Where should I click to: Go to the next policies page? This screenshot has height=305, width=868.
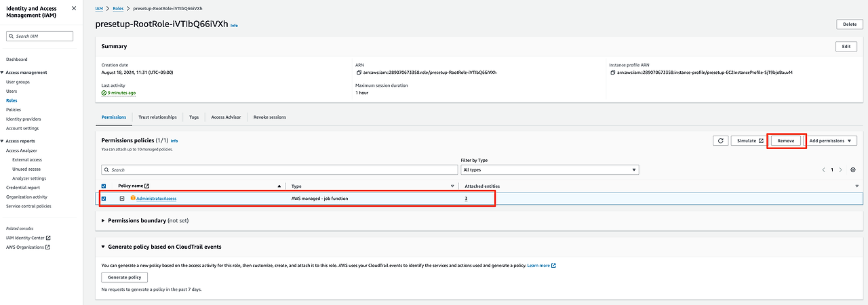pos(840,169)
